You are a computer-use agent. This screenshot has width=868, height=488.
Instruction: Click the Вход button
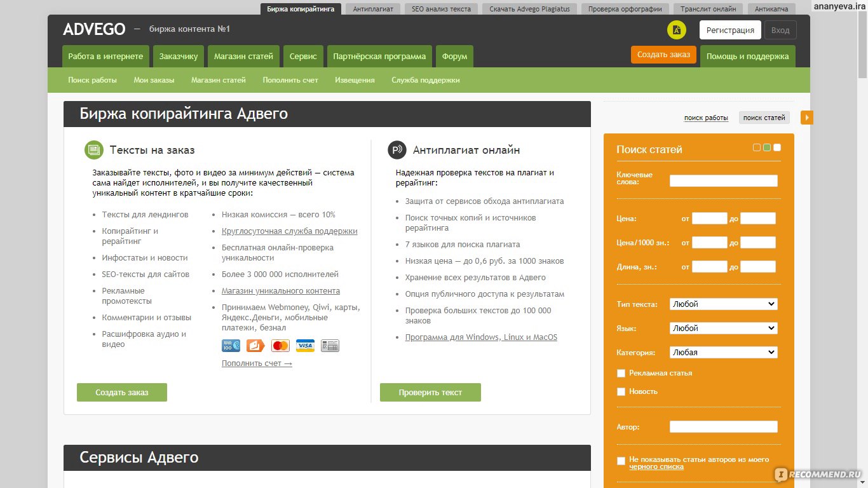point(780,30)
